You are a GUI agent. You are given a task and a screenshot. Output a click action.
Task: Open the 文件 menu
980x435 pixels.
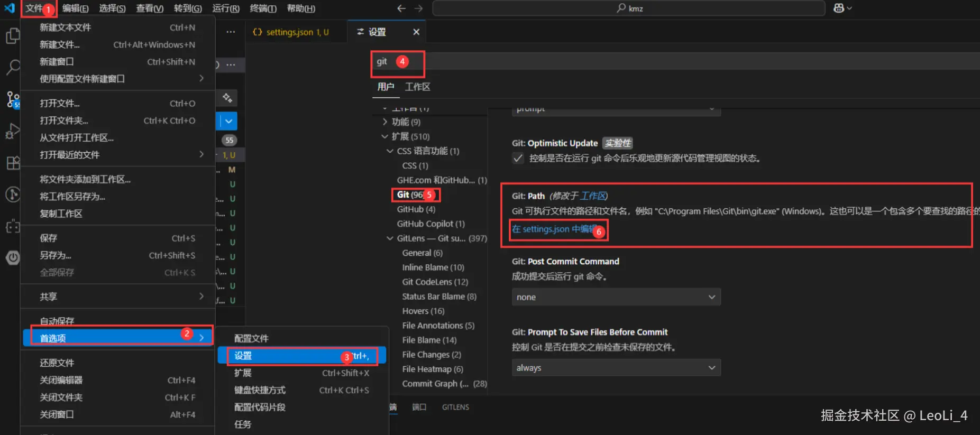34,8
